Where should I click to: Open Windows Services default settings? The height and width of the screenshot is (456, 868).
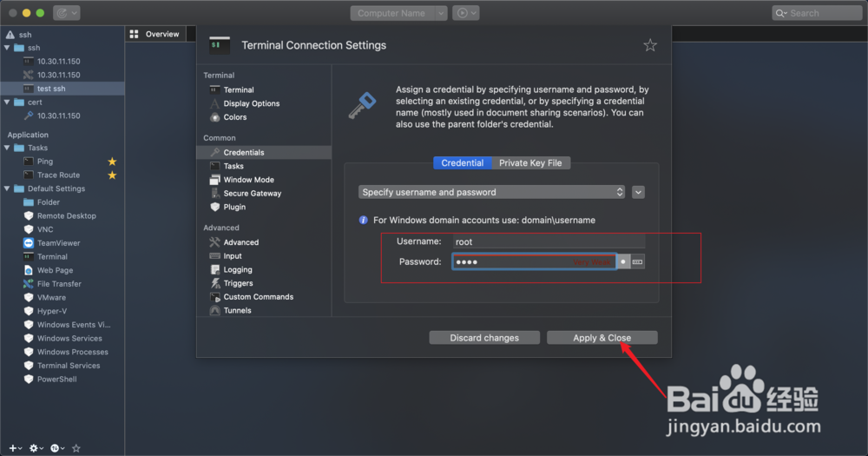tap(69, 339)
